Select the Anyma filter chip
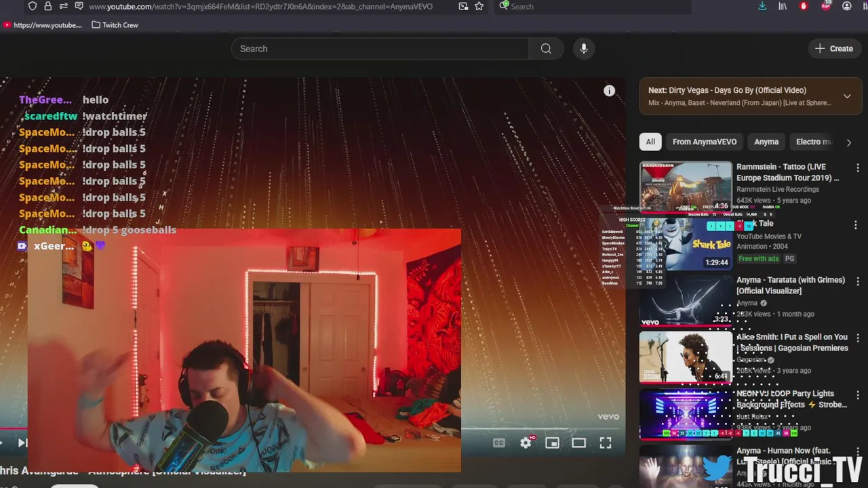 coord(766,142)
